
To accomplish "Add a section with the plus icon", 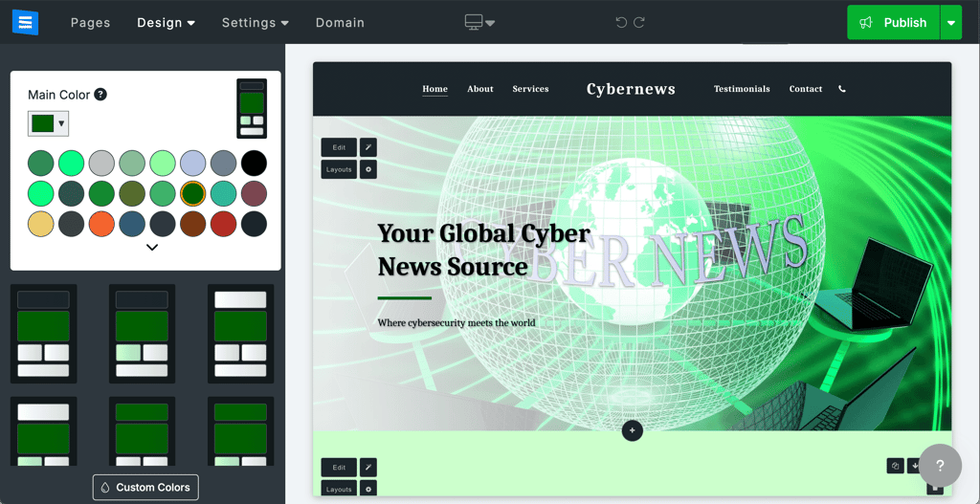I will (x=632, y=430).
